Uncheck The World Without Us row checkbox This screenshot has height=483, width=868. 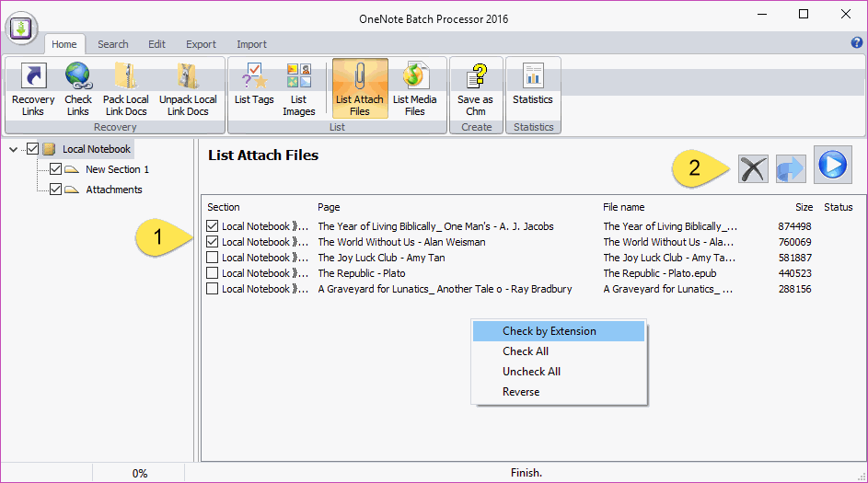[212, 241]
